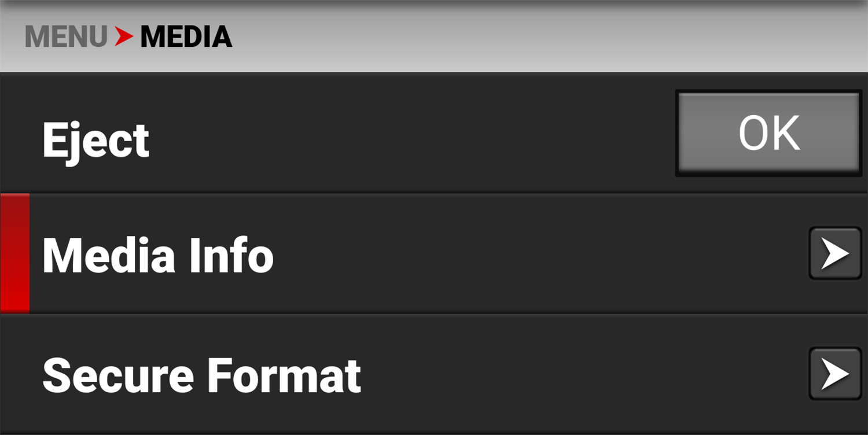Screen dimensions: 868x435
Task: Click the arrow icon beside Secure Format
Action: pyautogui.click(x=834, y=374)
